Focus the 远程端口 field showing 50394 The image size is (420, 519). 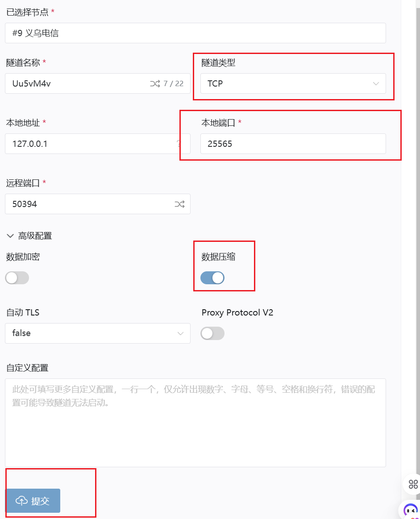tap(89, 204)
